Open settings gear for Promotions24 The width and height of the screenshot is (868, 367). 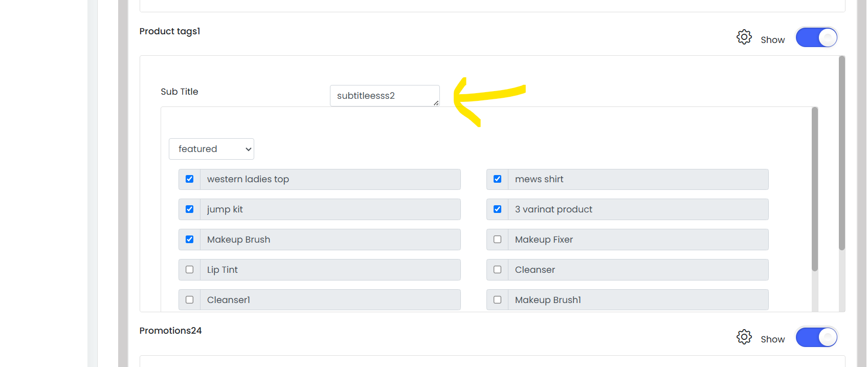(x=744, y=337)
